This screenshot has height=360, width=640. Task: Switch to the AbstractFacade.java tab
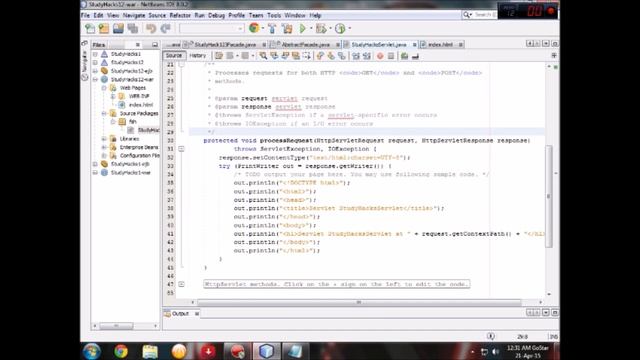point(306,44)
